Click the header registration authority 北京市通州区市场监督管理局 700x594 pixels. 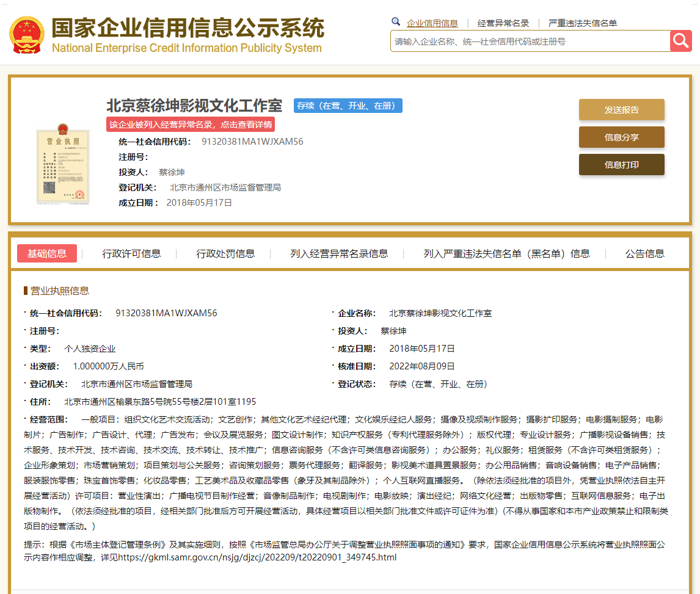pos(225,187)
